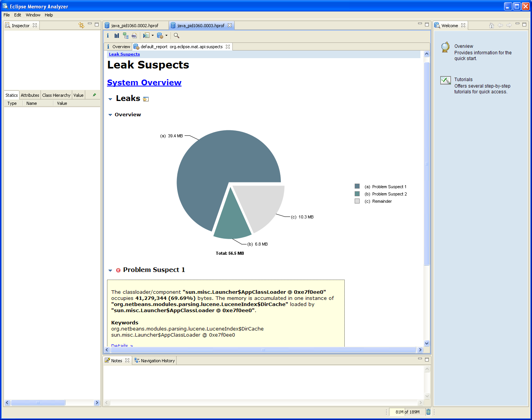The width and height of the screenshot is (532, 420).
Task: Open the System Overview link
Action: 144,83
